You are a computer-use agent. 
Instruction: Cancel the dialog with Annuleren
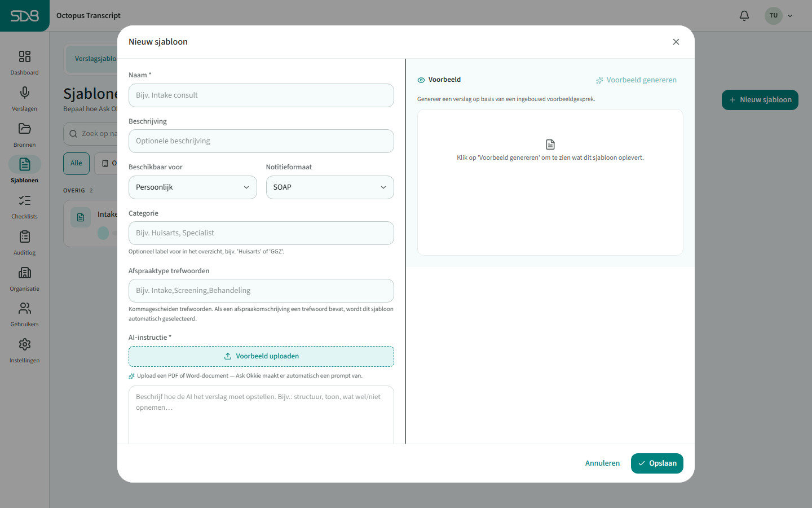(602, 463)
